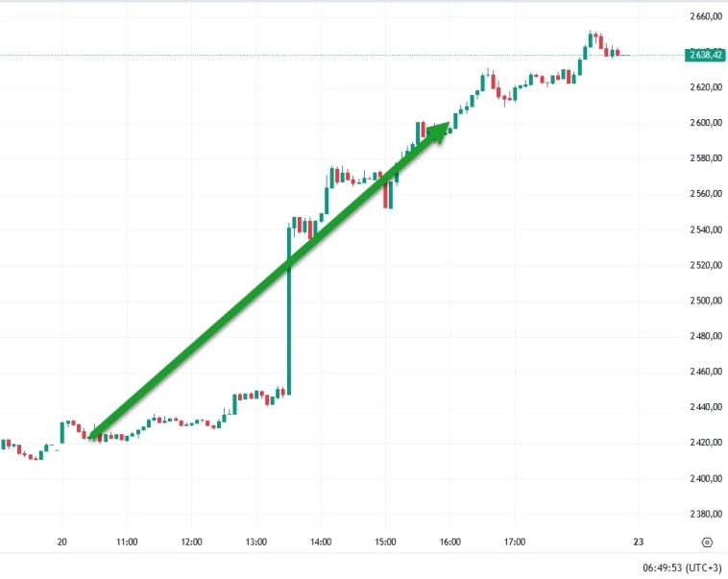Click the current price label 2 638,42
Image resolution: width=728 pixels, height=579 pixels.
(x=706, y=55)
